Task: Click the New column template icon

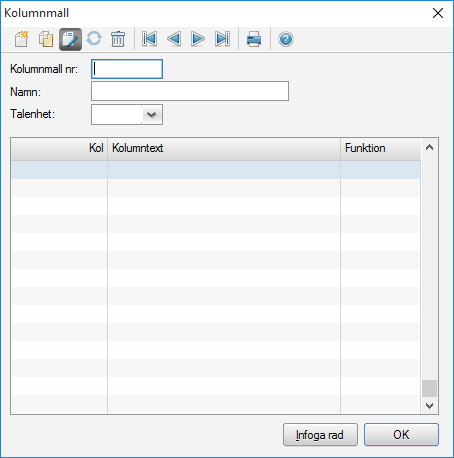Action: (22, 39)
